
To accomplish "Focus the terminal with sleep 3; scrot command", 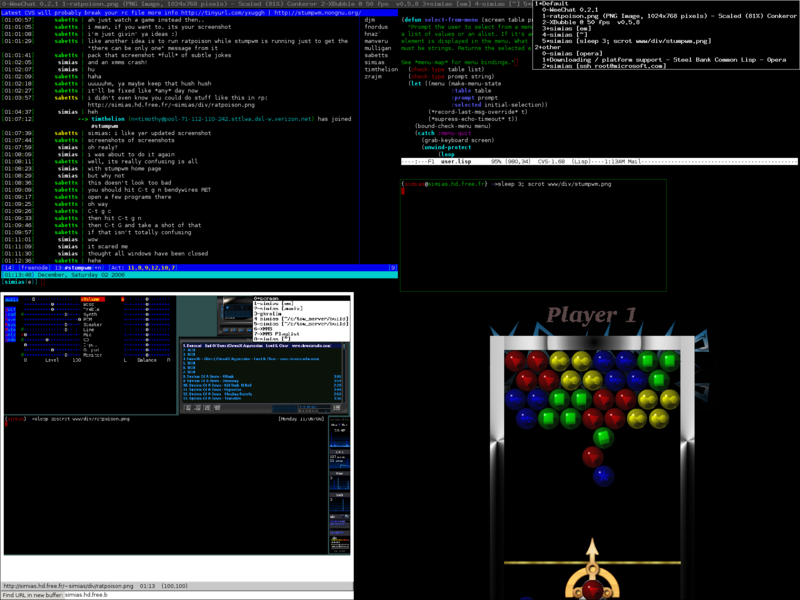I will tap(533, 235).
